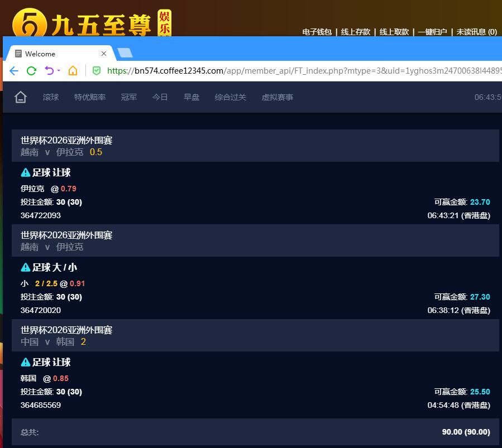Image resolution: width=502 pixels, height=448 pixels.
Task: Open the dropdown beside the undo arrow
Action: coord(59,70)
